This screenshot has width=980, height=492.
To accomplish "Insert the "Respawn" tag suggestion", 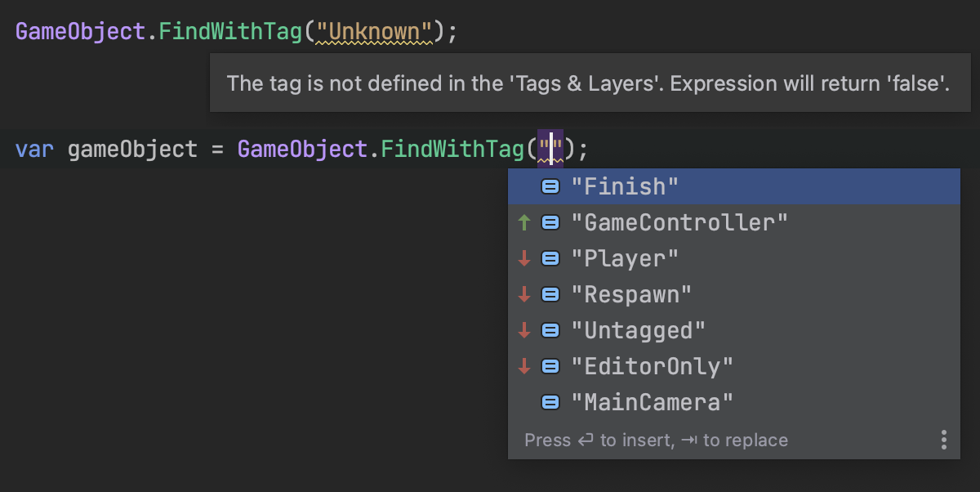I will pos(631,294).
